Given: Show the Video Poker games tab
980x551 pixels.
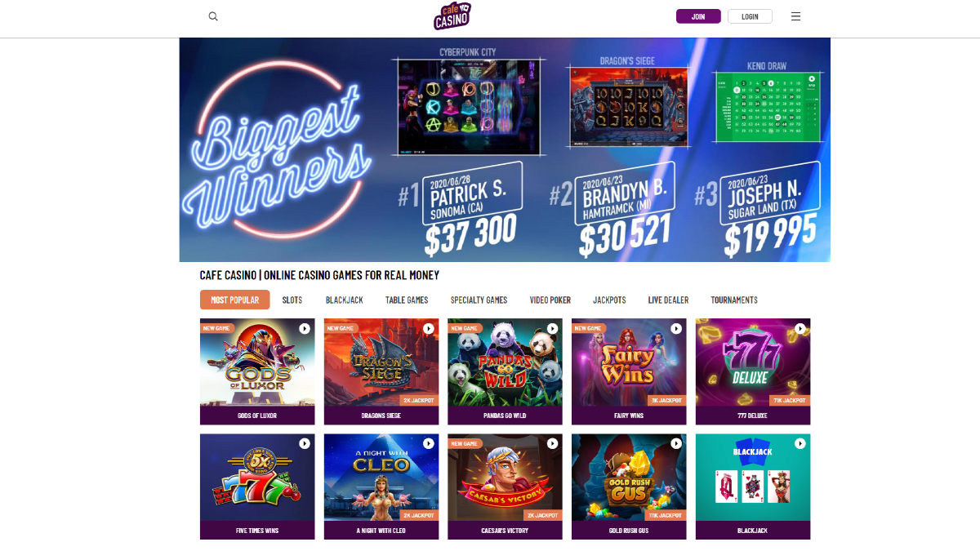Looking at the screenshot, I should pos(550,300).
